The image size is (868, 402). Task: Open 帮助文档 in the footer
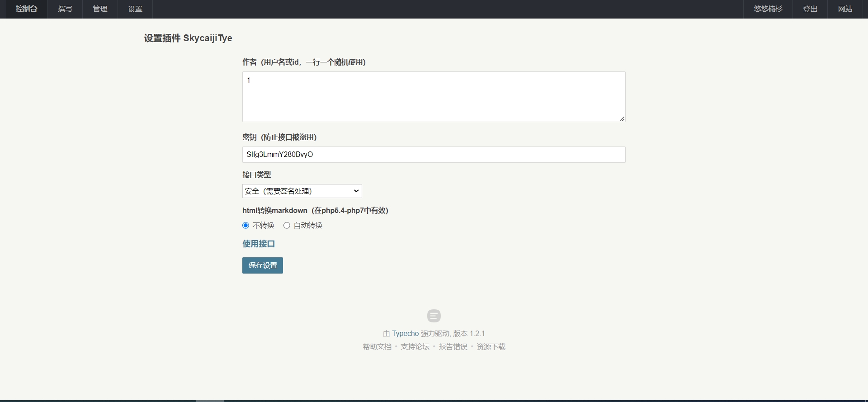377,347
